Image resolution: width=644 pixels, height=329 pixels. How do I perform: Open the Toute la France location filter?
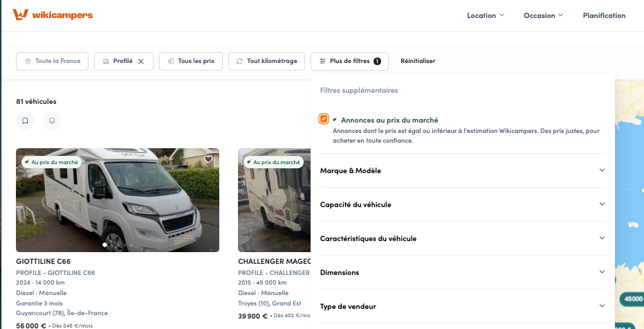click(x=52, y=61)
